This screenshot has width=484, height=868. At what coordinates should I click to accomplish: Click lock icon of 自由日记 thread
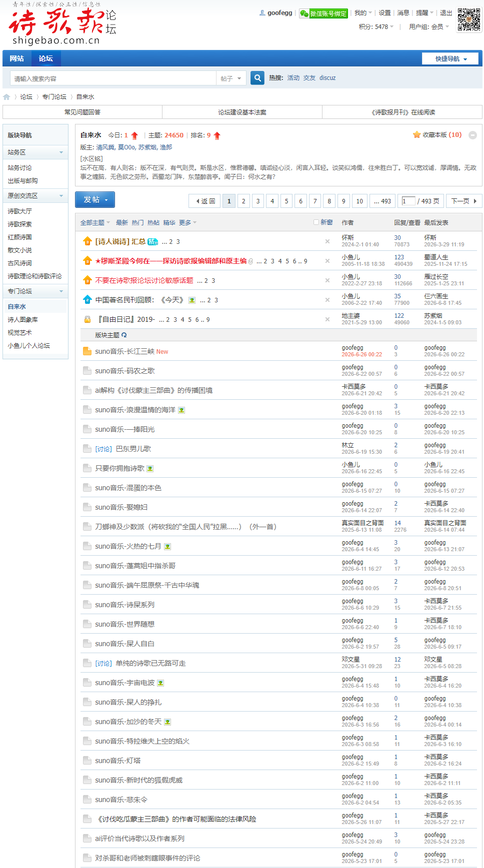pyautogui.click(x=87, y=319)
